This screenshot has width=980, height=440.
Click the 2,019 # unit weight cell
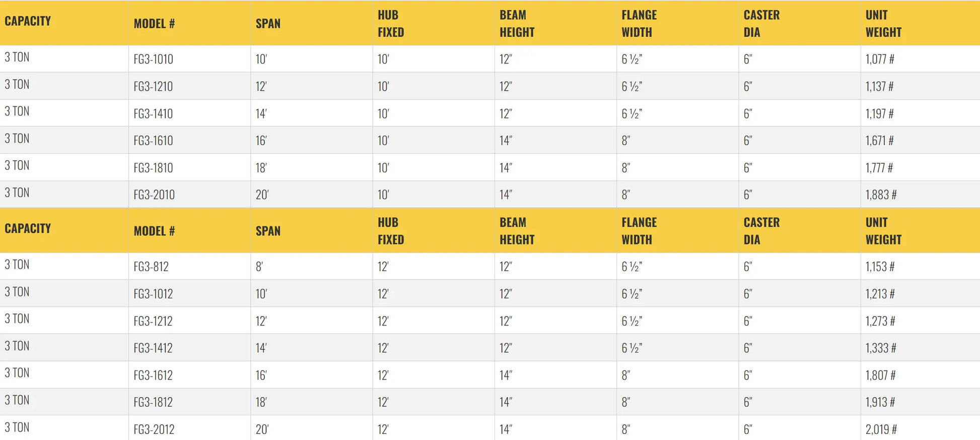[x=881, y=429]
